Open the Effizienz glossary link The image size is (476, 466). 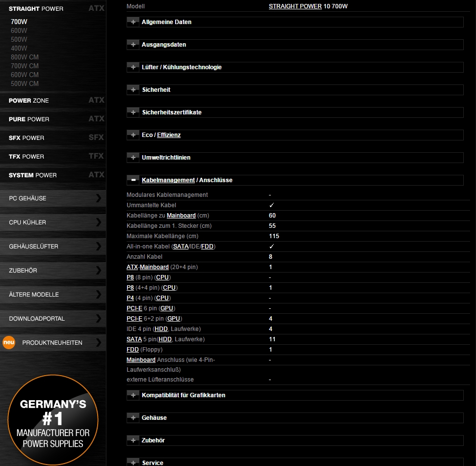[169, 135]
